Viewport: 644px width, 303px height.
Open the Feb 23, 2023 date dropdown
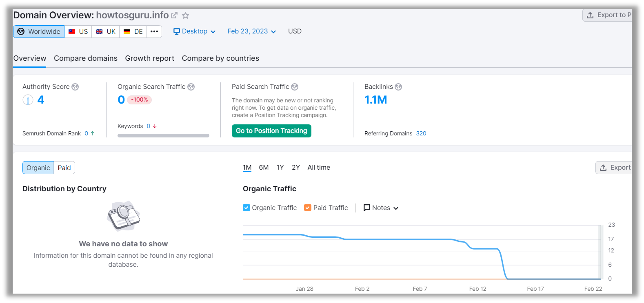click(x=251, y=31)
